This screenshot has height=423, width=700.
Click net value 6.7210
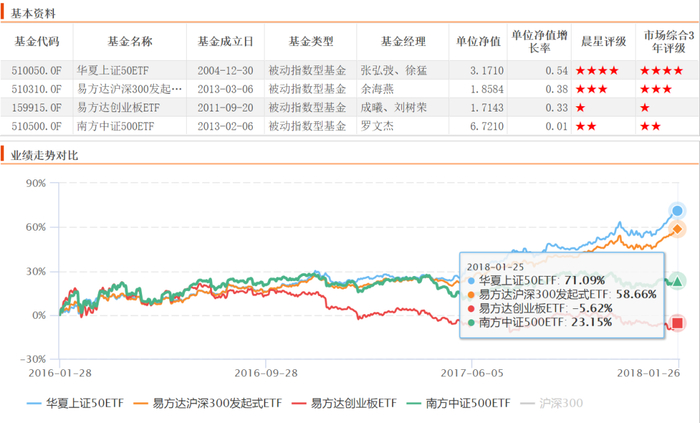(x=487, y=126)
